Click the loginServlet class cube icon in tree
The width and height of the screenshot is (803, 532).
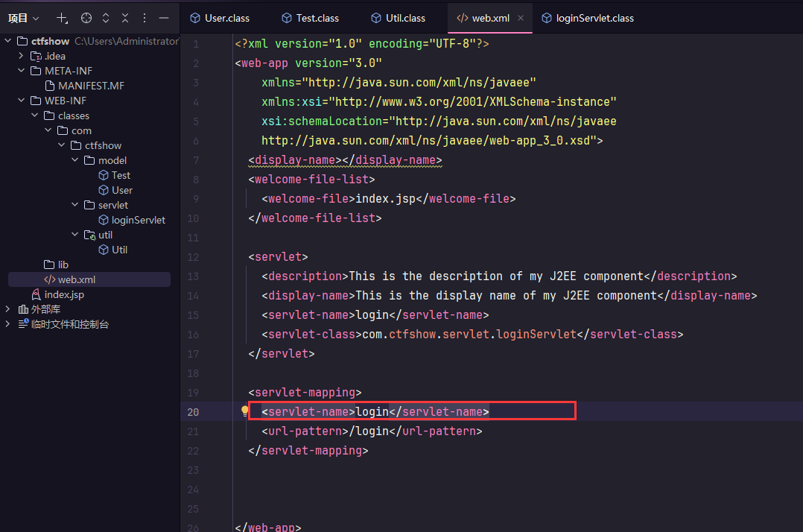pyautogui.click(x=104, y=220)
